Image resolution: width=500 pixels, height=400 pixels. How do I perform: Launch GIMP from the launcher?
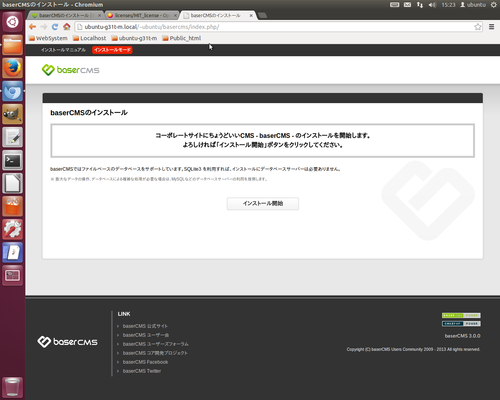(13, 114)
